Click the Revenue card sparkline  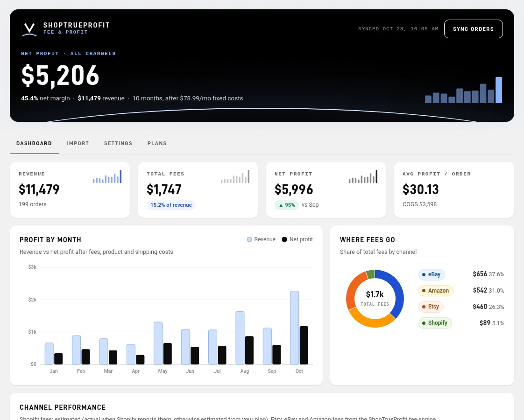coord(107,176)
